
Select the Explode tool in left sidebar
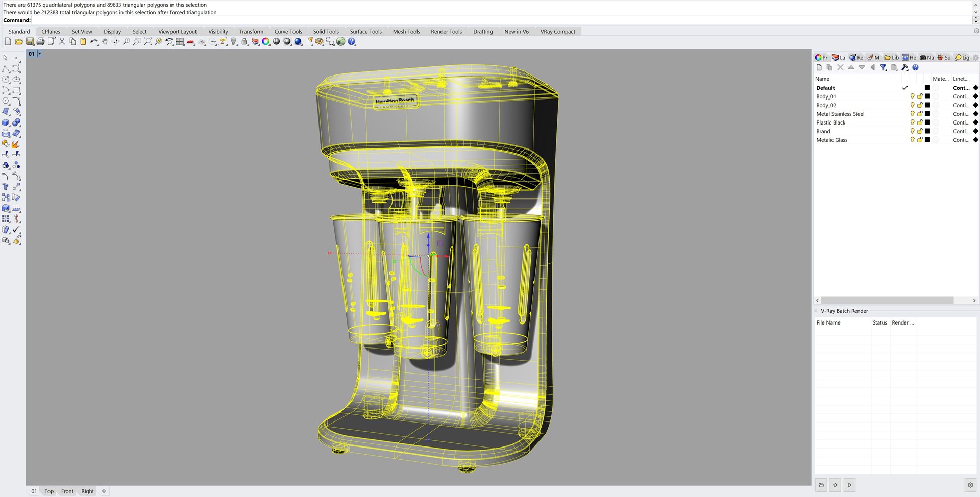[x=16, y=144]
